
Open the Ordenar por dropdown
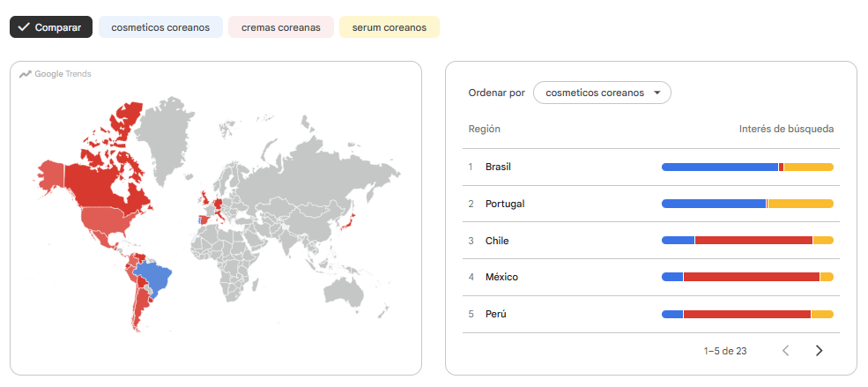tap(602, 93)
